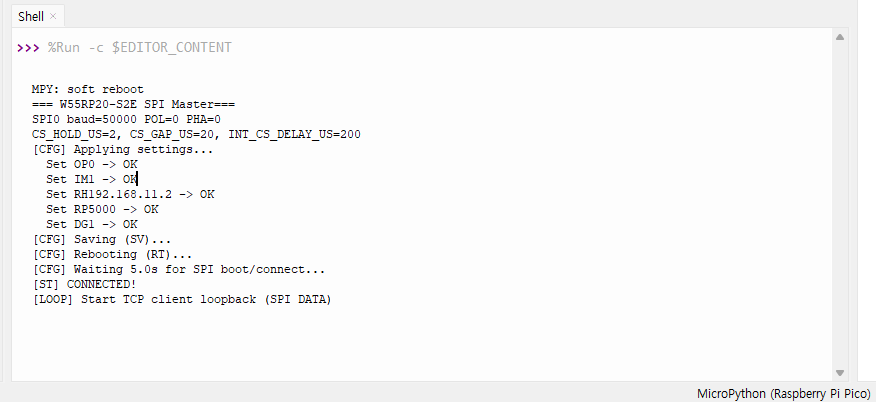
Task: Click the W55RP20-S2E SPI Master header line
Action: [x=133, y=104]
